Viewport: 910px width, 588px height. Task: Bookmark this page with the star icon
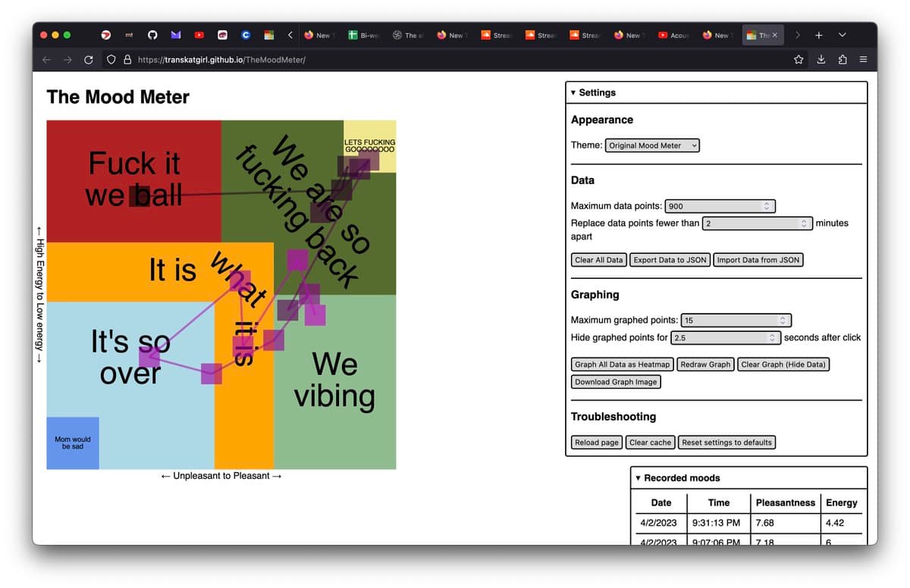[x=799, y=59]
